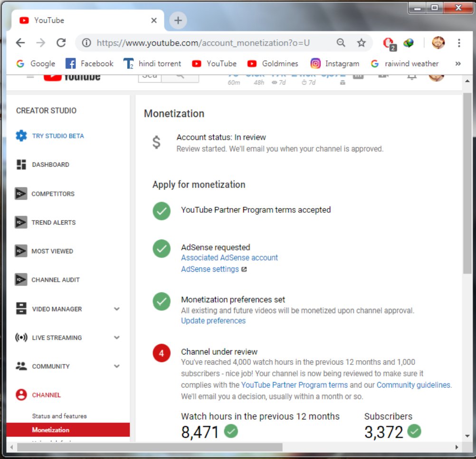Click the Competitors sidebar icon
The width and height of the screenshot is (476, 459).
point(21,194)
